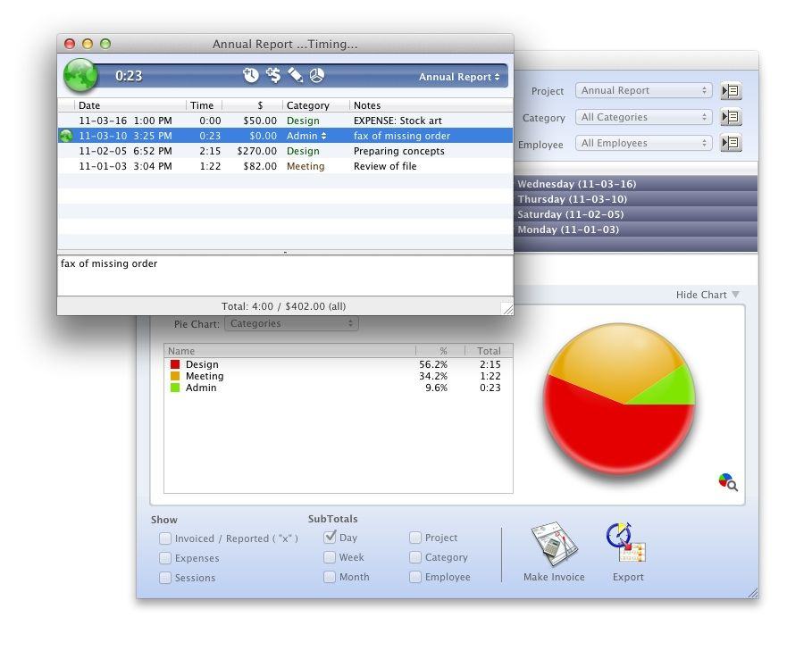This screenshot has width=812, height=659.
Task: Check the Invoiced / Reported checkbox
Action: tap(165, 538)
